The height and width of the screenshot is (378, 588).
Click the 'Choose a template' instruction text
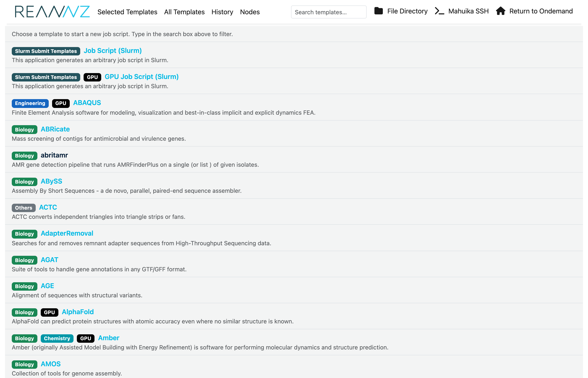[x=122, y=34]
